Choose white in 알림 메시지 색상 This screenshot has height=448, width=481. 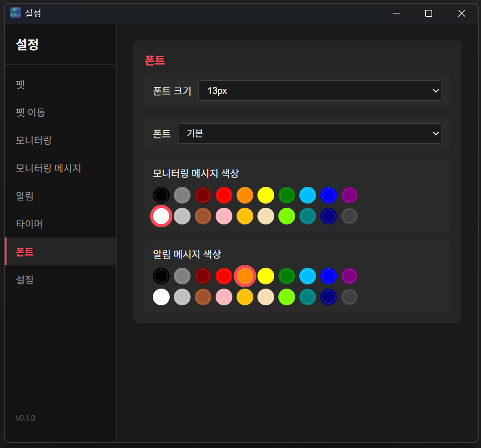pos(161,297)
